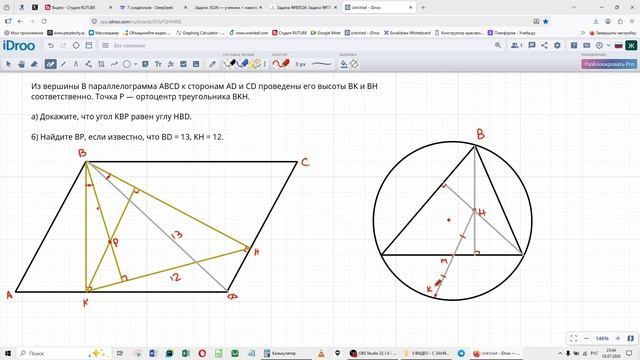640x360 pixels.
Task: Open the green Ж user avatar menu
Action: [x=631, y=46]
